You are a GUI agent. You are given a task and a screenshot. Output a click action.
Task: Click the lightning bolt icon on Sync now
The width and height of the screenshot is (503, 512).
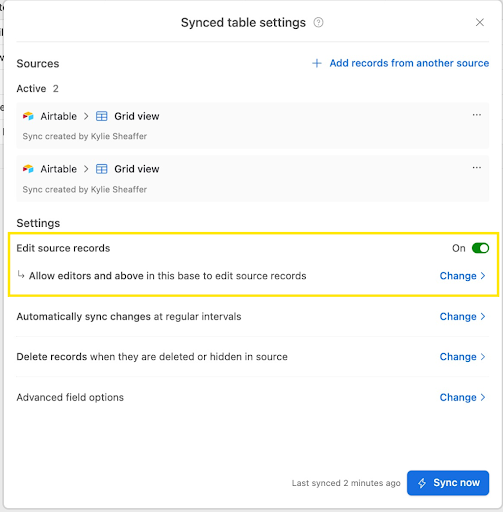[422, 483]
